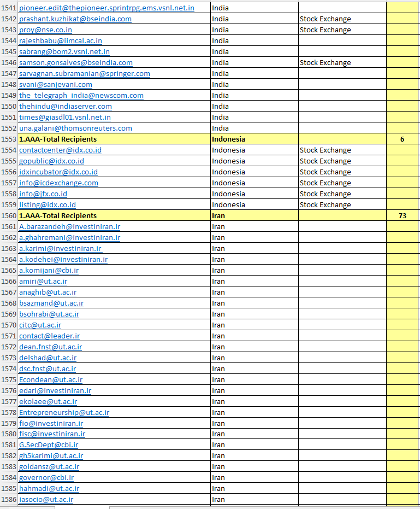Open the samson.gonsalves@bseindia.com link
This screenshot has height=509, width=420.
click(x=76, y=63)
